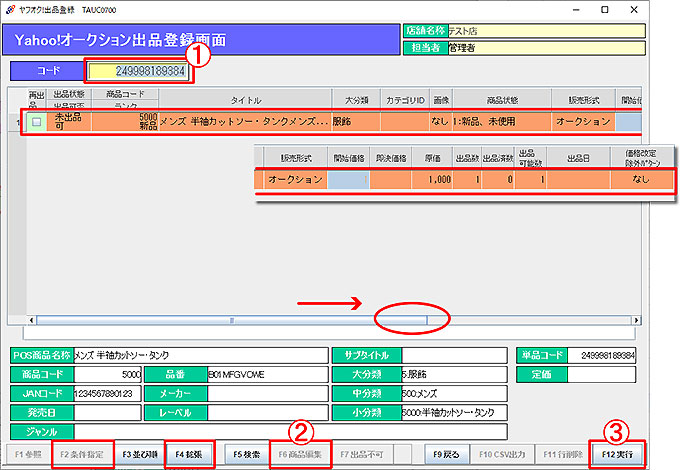Click the コード input field
Screen dimensions: 680x470
(x=138, y=72)
